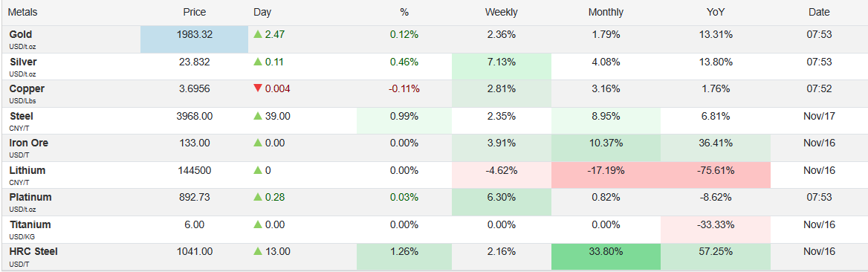The image size is (868, 272).
Task: Click the up arrow in Titanium row
Action: click(257, 224)
